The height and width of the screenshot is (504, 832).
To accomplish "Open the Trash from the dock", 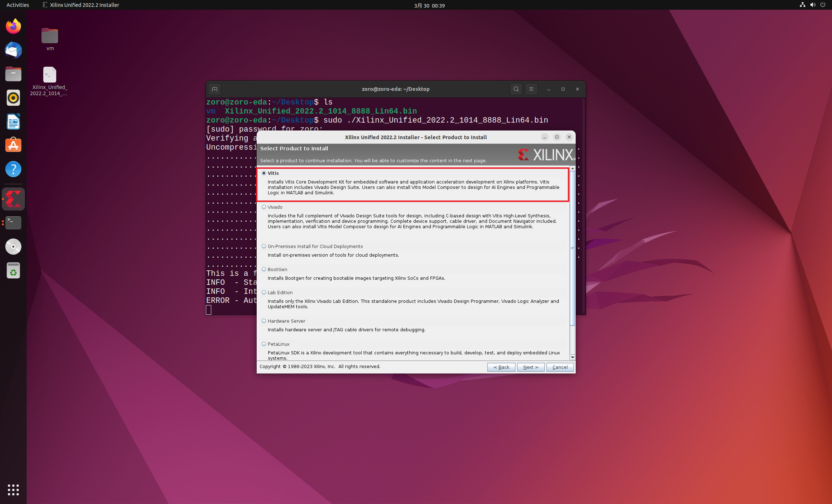I will coord(13,270).
